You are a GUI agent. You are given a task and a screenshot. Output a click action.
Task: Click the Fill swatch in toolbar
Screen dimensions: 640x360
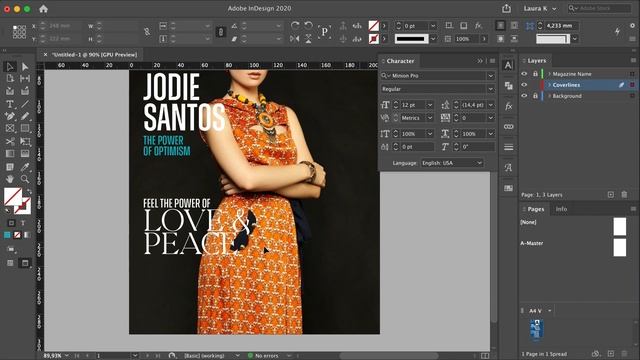[12, 196]
